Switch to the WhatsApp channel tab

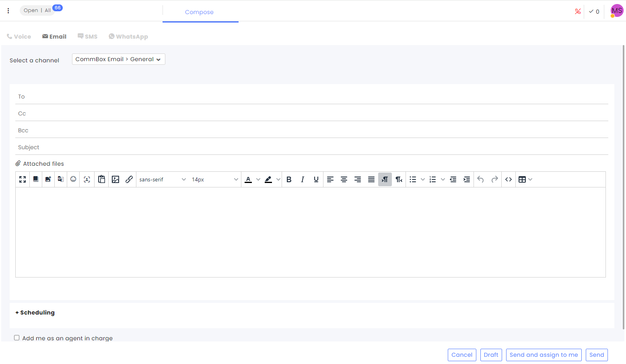coord(128,36)
